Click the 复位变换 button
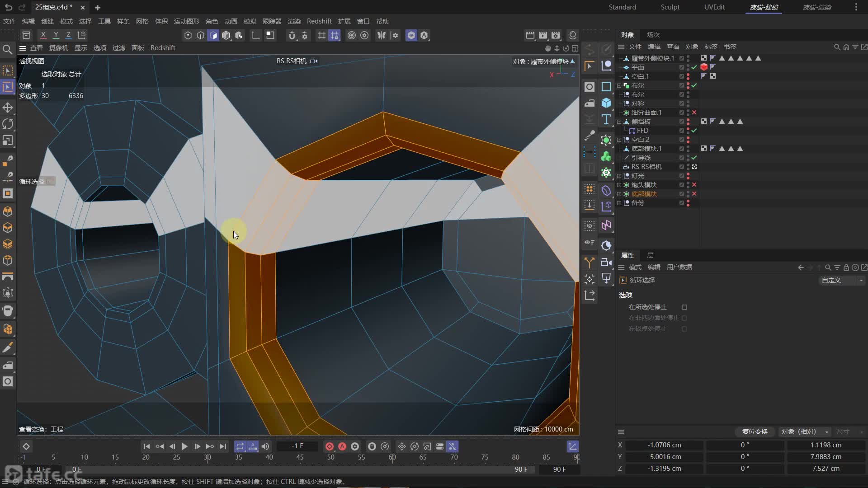 pos(755,432)
